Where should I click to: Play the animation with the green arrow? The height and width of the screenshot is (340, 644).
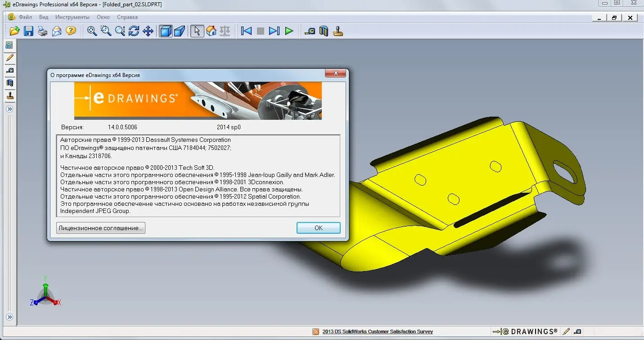(289, 31)
